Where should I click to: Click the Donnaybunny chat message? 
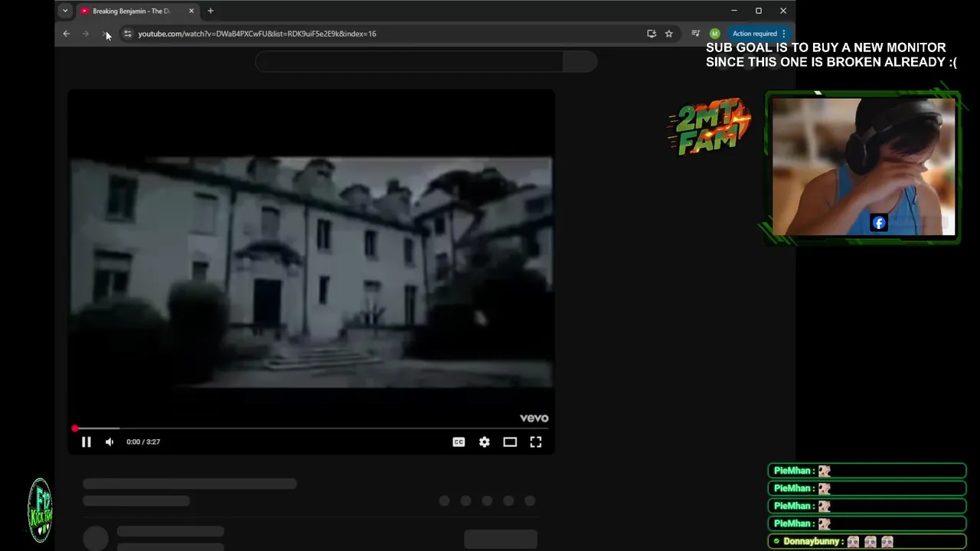pos(867,541)
